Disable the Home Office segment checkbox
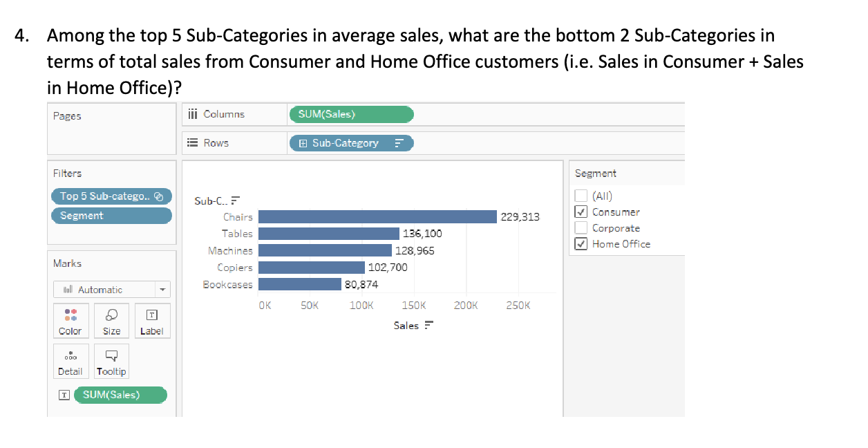This screenshot has height=448, width=868. pyautogui.click(x=581, y=244)
